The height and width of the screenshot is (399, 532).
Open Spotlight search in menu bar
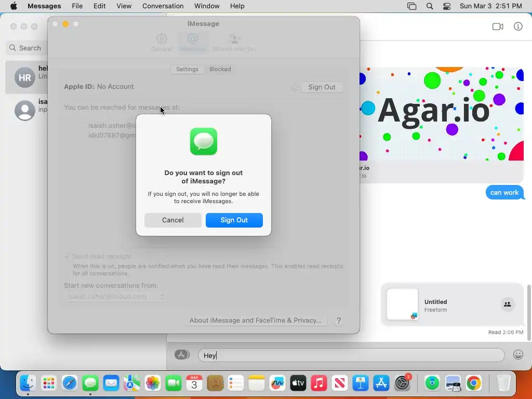(x=430, y=6)
